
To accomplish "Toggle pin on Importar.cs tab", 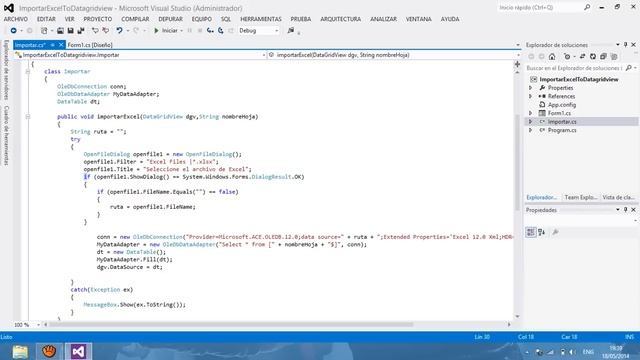I will [53, 45].
